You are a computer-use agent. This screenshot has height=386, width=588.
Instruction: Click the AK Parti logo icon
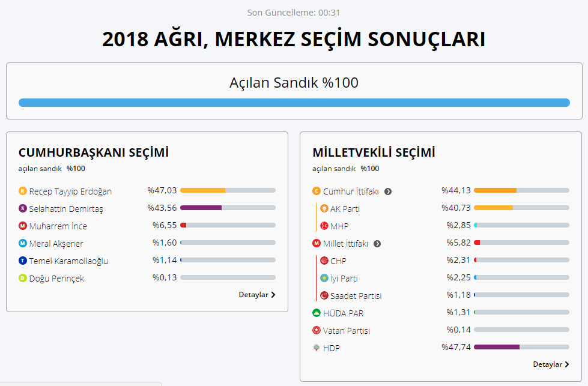coord(324,209)
